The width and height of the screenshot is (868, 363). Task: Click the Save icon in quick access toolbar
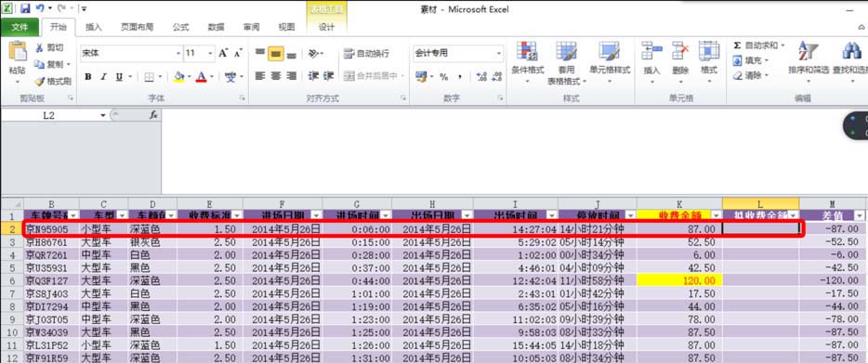coord(25,8)
